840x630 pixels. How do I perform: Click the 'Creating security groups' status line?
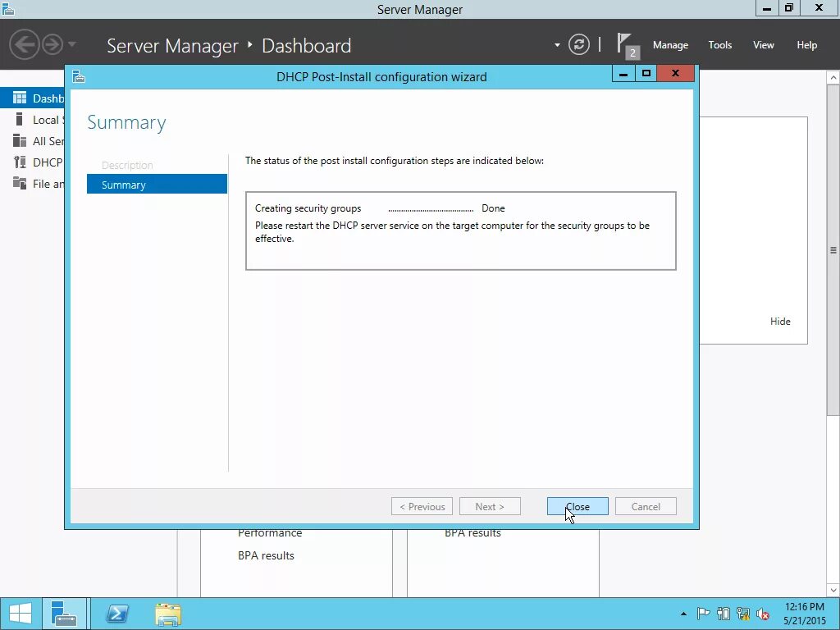308,208
